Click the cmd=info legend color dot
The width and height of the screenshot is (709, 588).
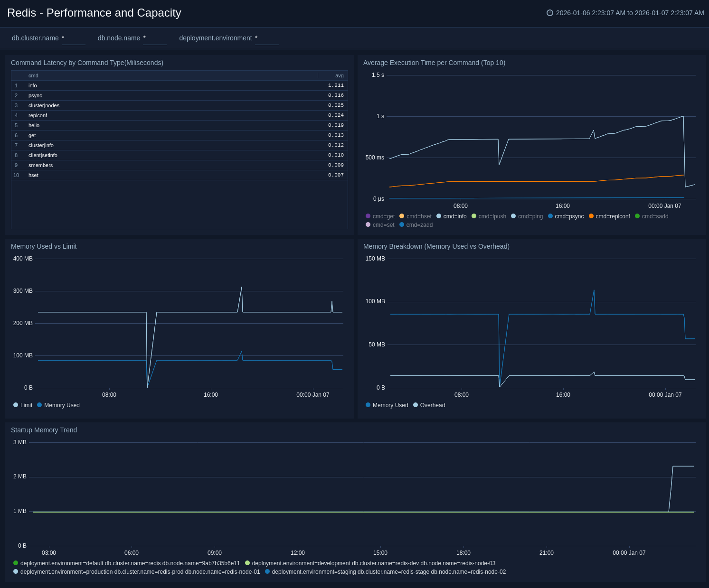tap(439, 216)
